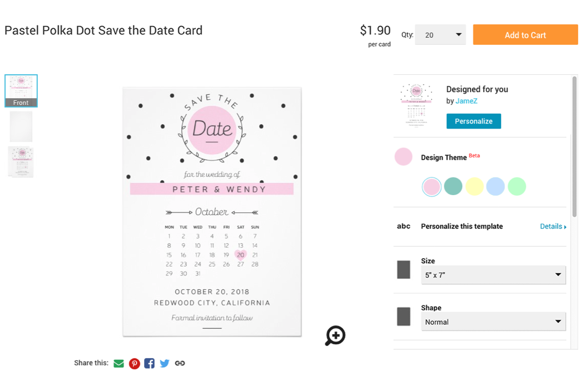Select the Front thumbnail view
Image resolution: width=588 pixels, height=373 pixels.
(21, 91)
